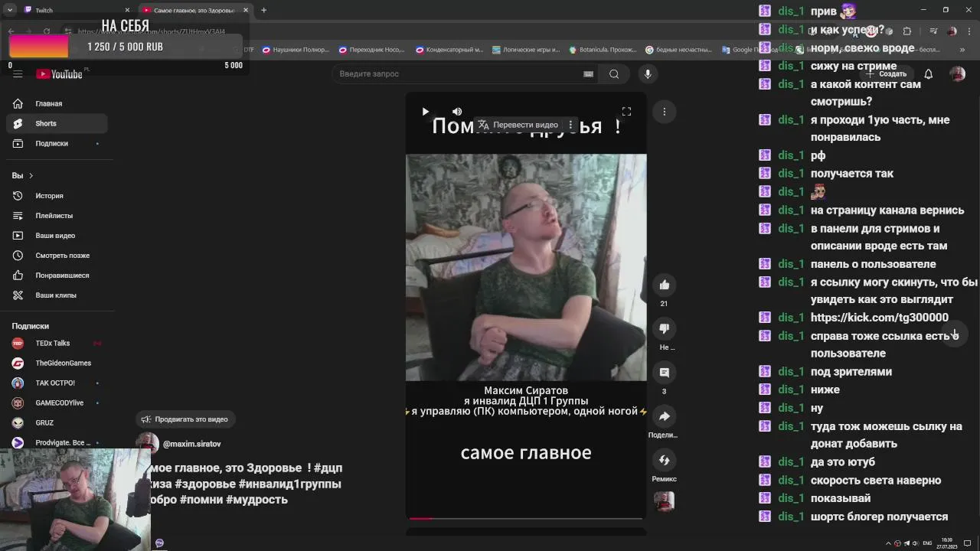Open the @maxim.siratov channel link
The image size is (980, 551).
pyautogui.click(x=191, y=444)
